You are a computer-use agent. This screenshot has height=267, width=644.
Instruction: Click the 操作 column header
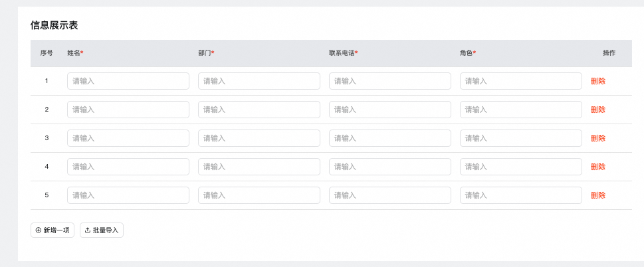coord(609,53)
